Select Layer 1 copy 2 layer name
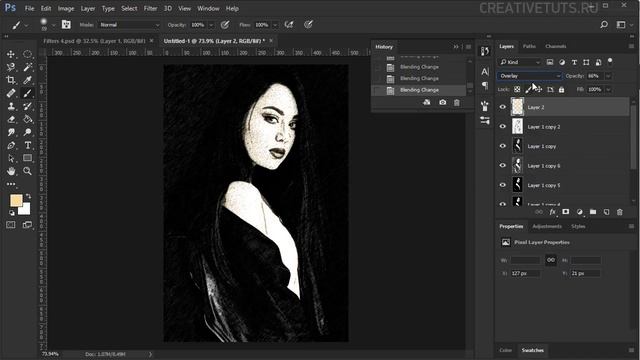This screenshot has width=640, height=360. pyautogui.click(x=544, y=127)
